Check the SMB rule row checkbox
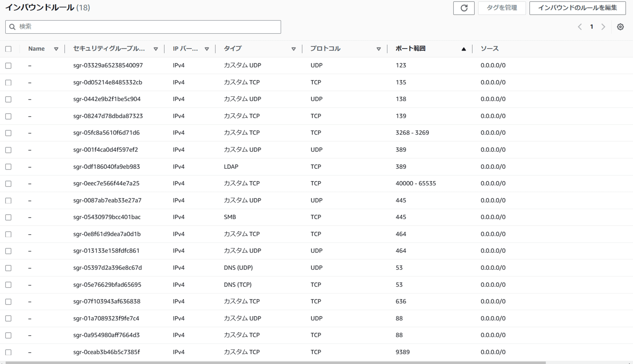 click(x=9, y=217)
